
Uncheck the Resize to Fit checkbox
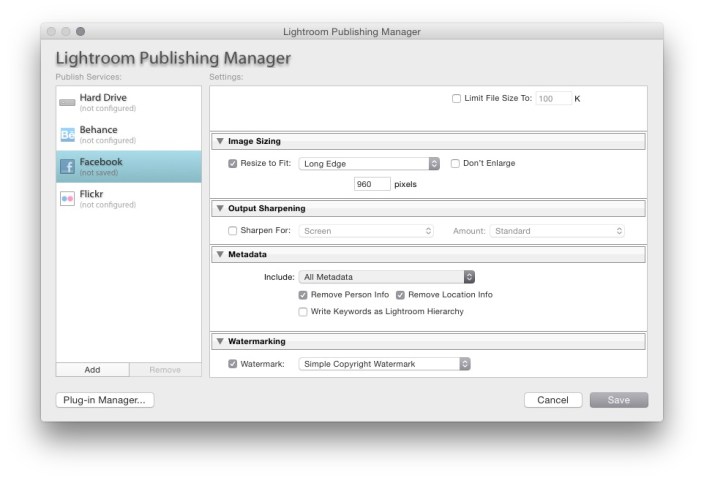(x=233, y=163)
